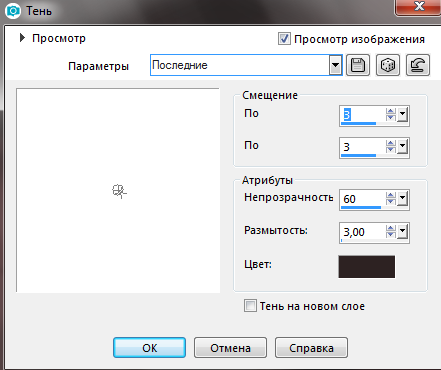Viewport: 441px width, 370px height.
Task: Click the randomize parameters dice icon
Action: 388,65
